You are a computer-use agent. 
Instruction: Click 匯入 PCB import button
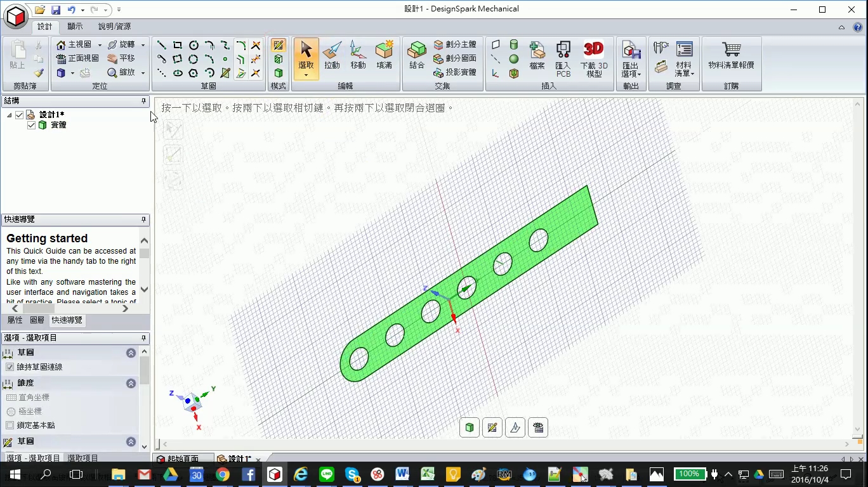pos(563,58)
